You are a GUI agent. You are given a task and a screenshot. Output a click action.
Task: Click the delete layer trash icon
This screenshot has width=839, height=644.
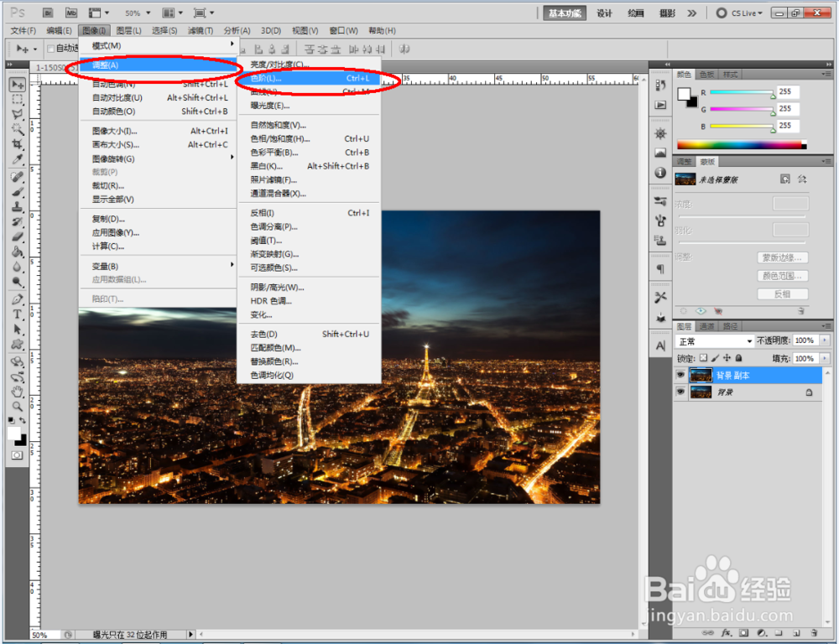tap(814, 633)
